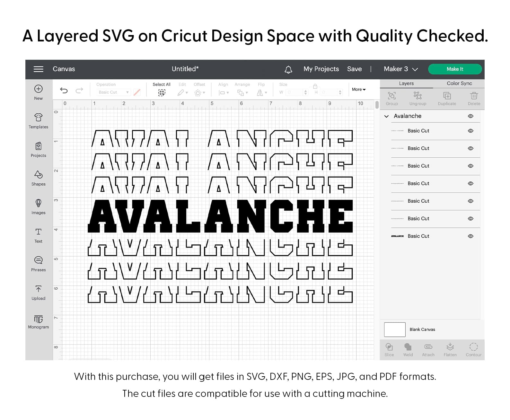The image size is (510, 420).
Task: Open the Images library
Action: 38,207
